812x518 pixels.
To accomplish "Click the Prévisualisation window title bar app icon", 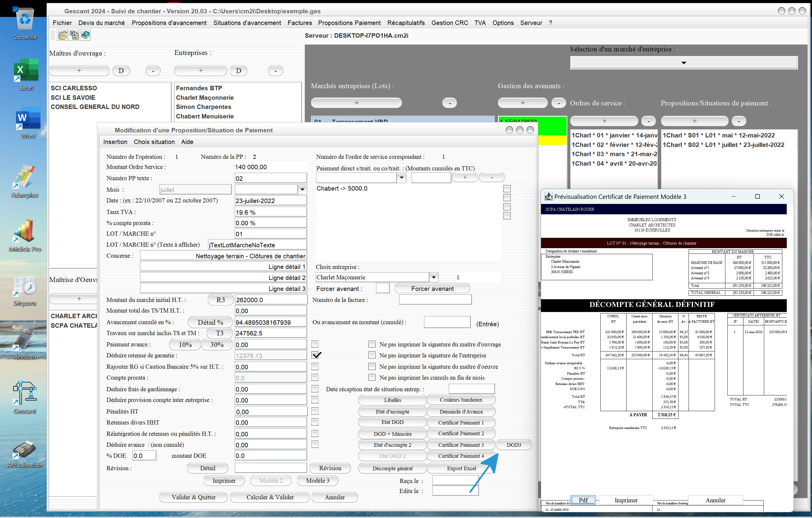I will 549,196.
